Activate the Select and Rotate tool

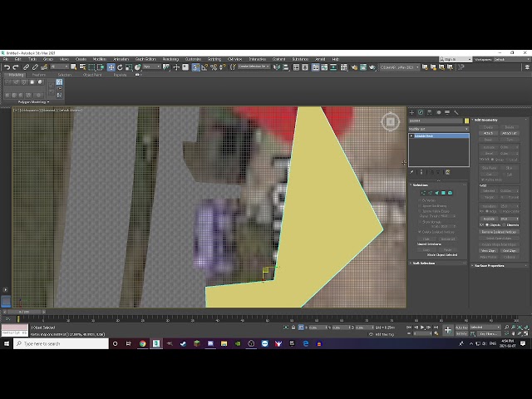[x=120, y=67]
